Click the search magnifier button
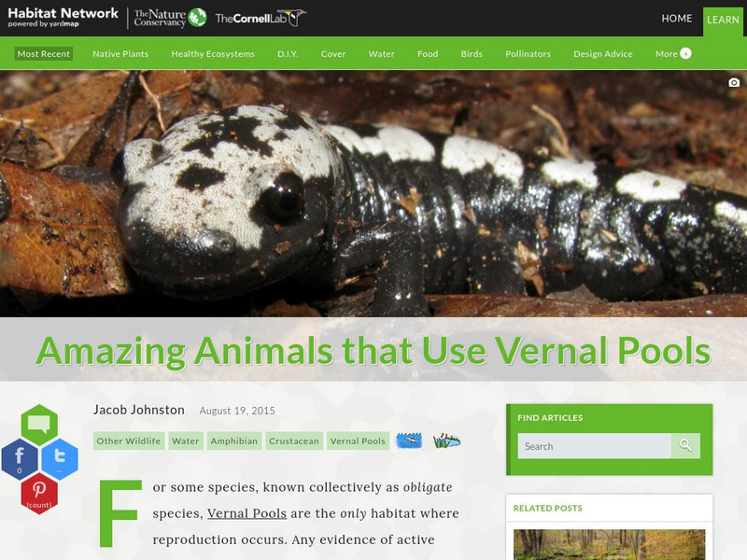 click(685, 446)
